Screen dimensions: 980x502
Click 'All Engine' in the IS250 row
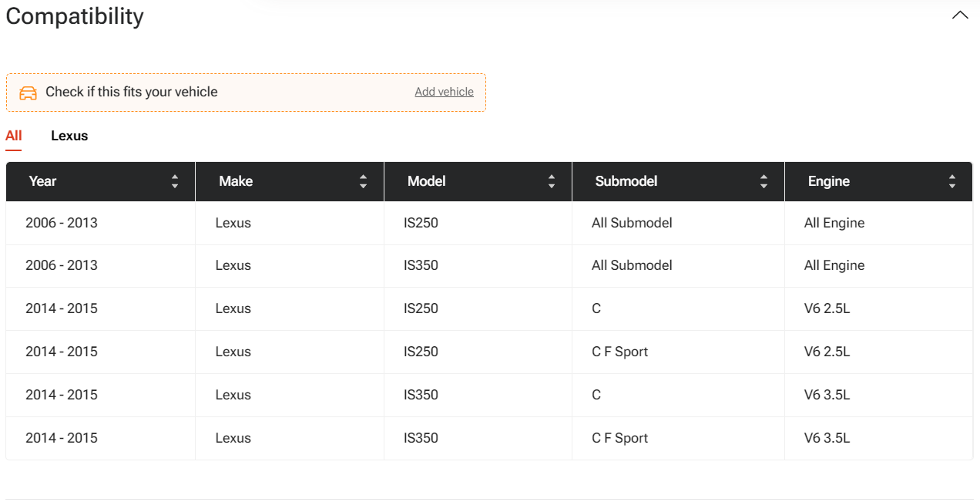click(834, 223)
